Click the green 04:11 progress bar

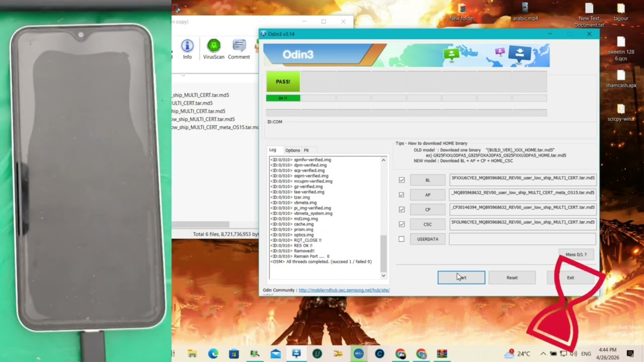click(283, 98)
